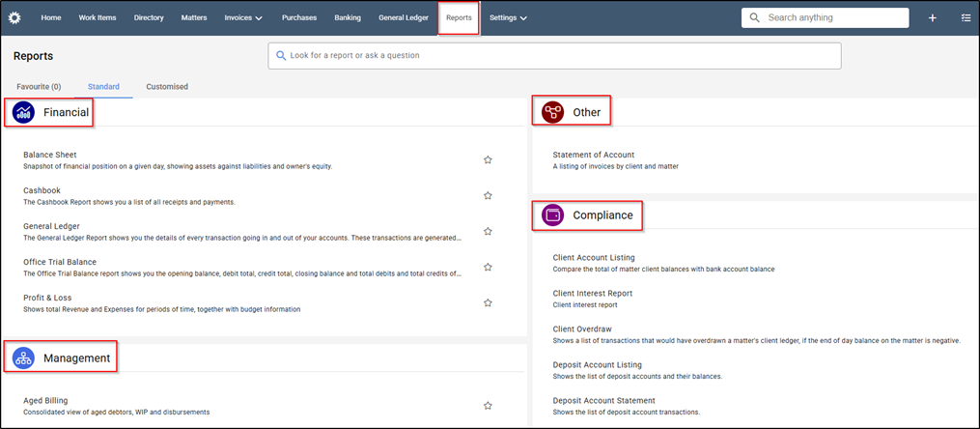Open Banking in the navigation bar
Image resolution: width=980 pixels, height=429 pixels.
click(348, 18)
